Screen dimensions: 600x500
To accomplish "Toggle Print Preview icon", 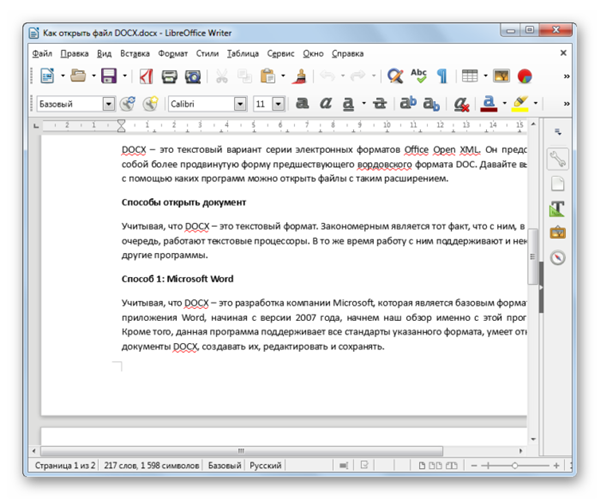I will tap(192, 77).
